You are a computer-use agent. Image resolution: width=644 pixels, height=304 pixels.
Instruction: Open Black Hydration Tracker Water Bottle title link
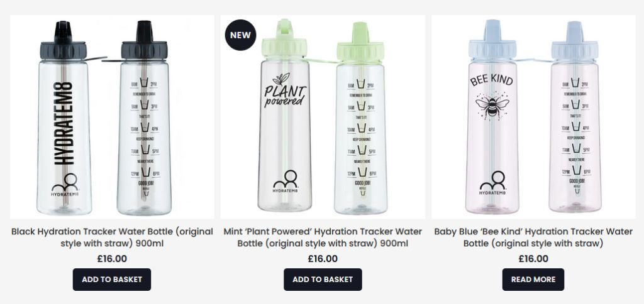[x=112, y=237]
